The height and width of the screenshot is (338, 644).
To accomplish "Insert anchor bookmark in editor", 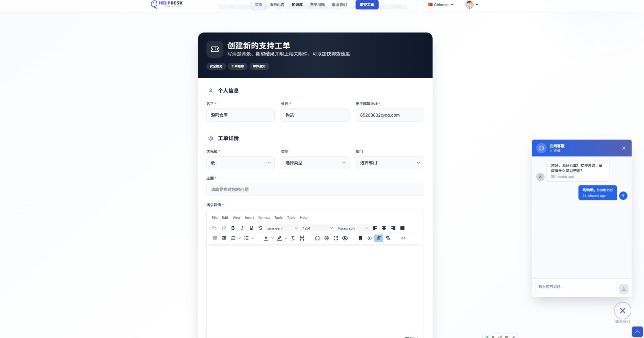I will tap(360, 238).
